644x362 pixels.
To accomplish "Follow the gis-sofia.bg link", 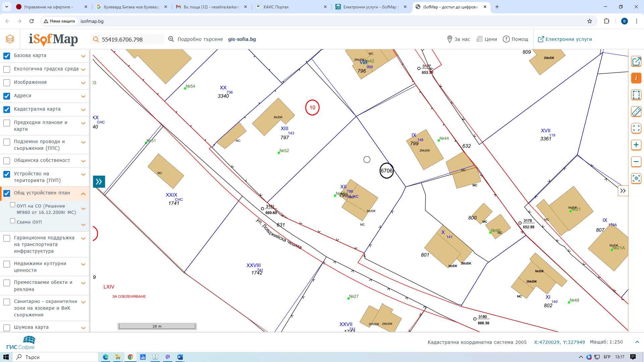I will (242, 39).
